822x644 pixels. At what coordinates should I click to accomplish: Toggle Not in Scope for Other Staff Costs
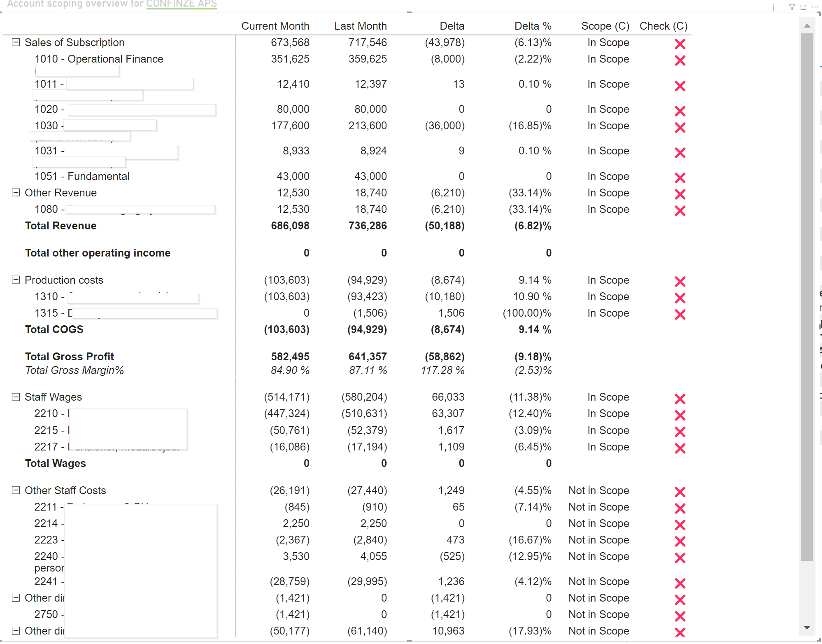599,490
